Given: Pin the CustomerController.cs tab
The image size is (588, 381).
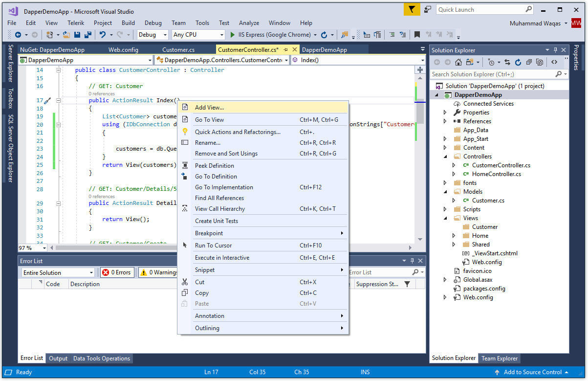Looking at the screenshot, I should click(x=285, y=49).
